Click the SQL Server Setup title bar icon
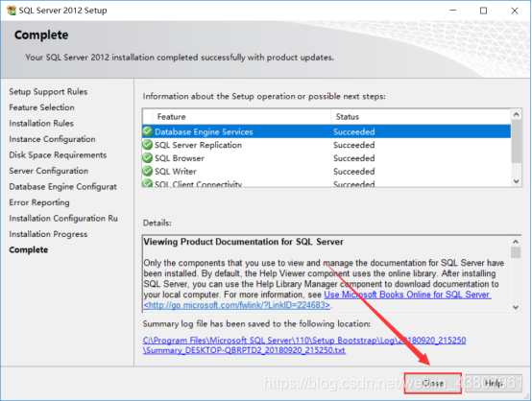 tap(12, 11)
